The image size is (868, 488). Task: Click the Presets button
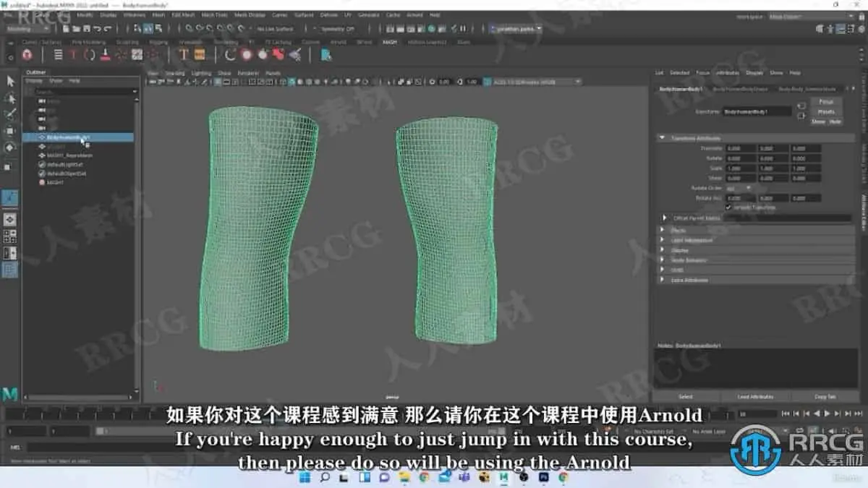[826, 112]
